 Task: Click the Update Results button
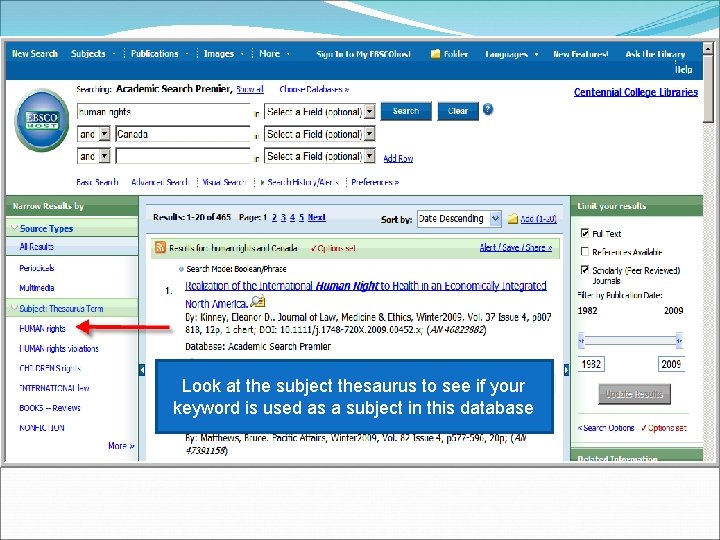tap(634, 394)
